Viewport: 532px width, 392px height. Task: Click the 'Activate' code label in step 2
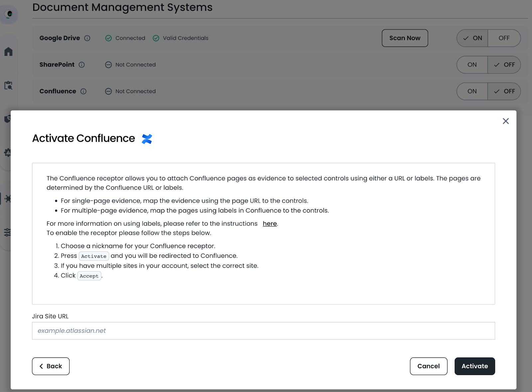(x=94, y=256)
